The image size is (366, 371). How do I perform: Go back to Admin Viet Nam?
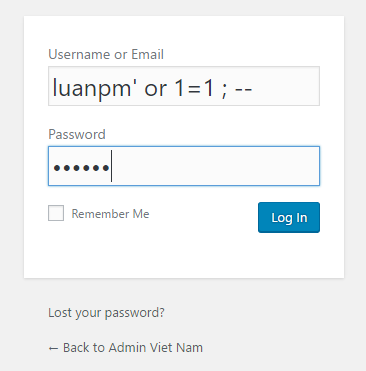125,348
